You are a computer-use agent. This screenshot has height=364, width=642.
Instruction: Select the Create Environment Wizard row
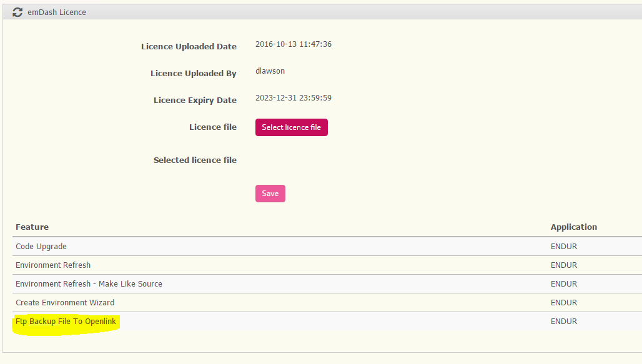point(327,303)
